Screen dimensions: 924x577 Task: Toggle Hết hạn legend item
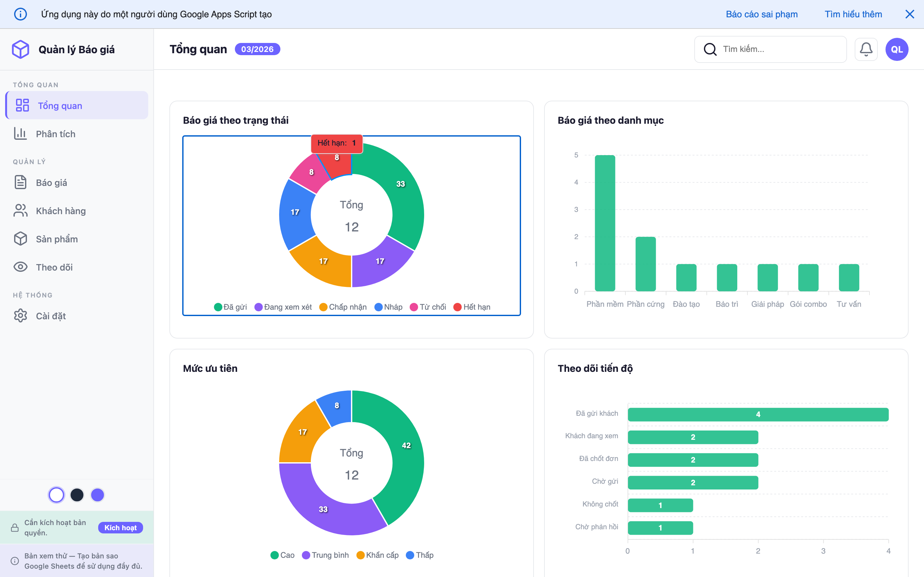point(472,307)
